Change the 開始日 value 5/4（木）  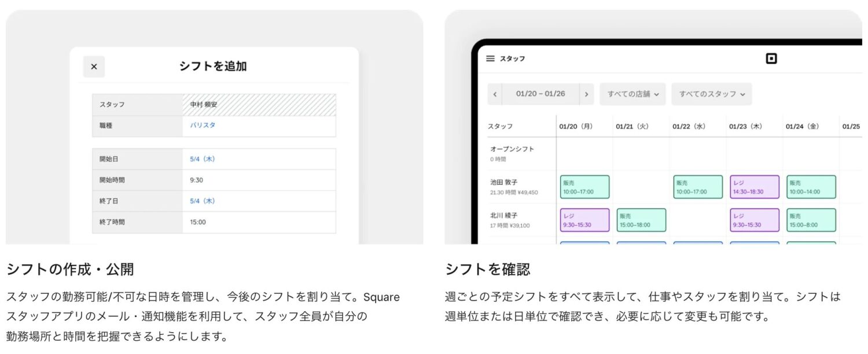pyautogui.click(x=203, y=159)
